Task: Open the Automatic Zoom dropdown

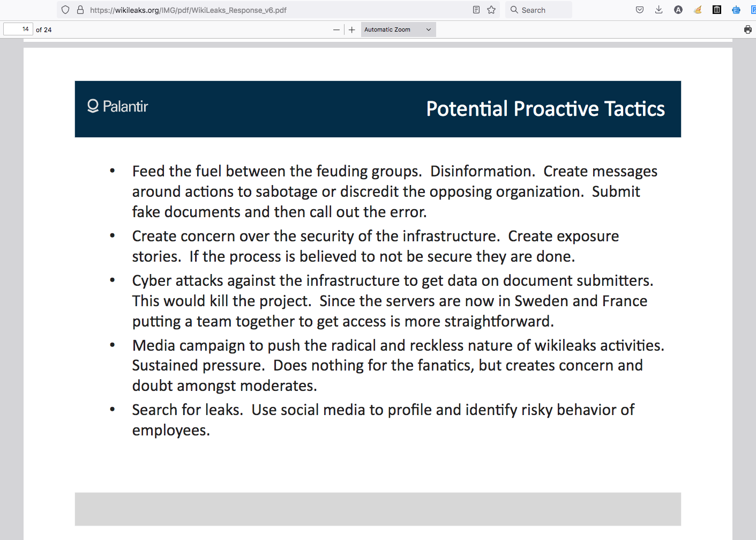Action: tap(398, 29)
